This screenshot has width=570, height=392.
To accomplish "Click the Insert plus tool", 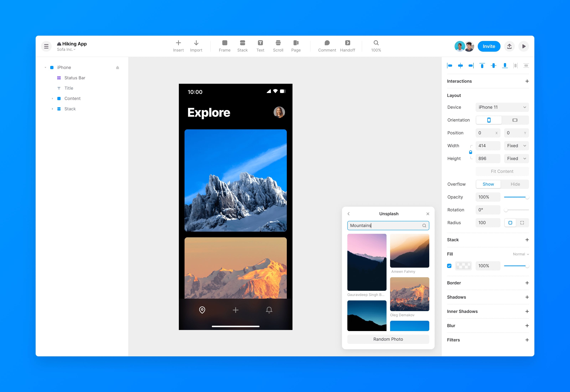I will (178, 46).
